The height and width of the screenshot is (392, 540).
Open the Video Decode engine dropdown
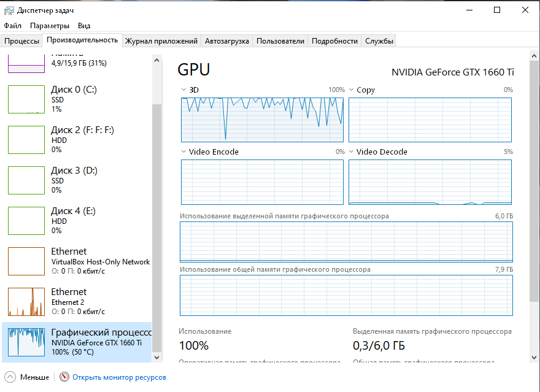pos(351,152)
